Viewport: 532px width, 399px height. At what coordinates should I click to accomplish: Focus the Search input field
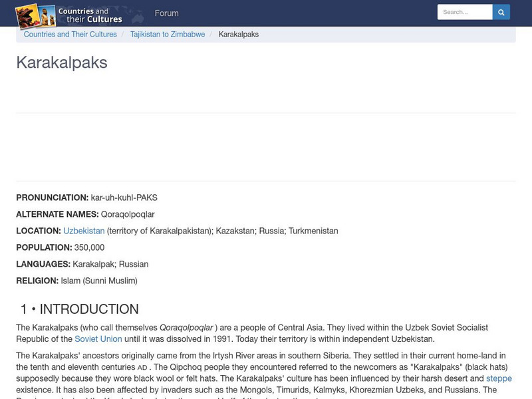click(465, 12)
